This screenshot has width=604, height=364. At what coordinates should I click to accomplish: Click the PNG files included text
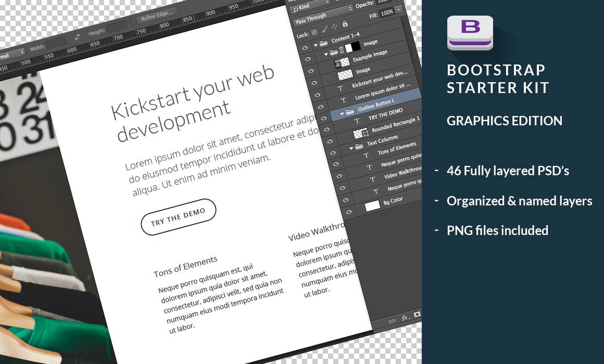(x=498, y=230)
